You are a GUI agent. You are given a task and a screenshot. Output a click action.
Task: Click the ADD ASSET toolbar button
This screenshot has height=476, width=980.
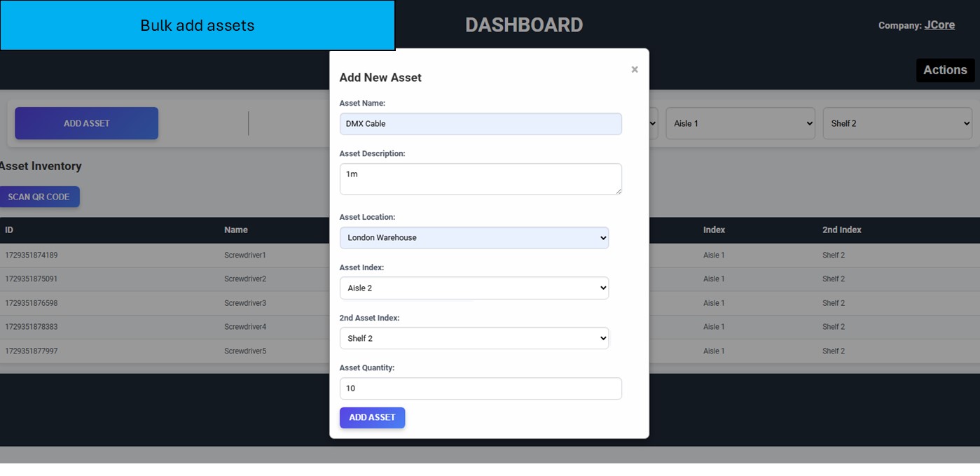pyautogui.click(x=87, y=123)
